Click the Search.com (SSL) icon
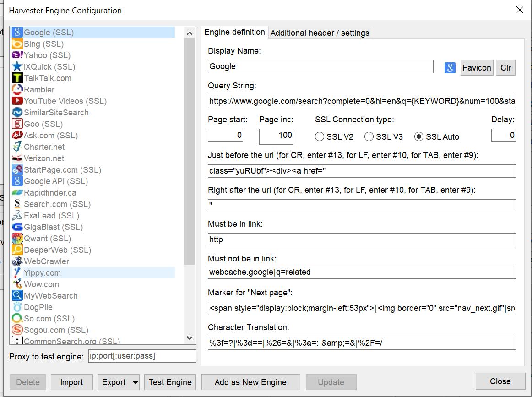This screenshot has height=397, width=532. coord(17,204)
